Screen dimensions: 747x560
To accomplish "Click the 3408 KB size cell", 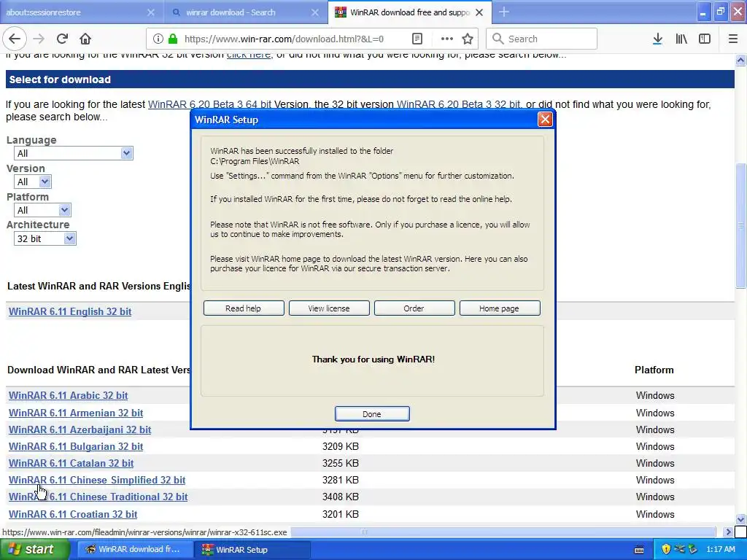I will click(341, 497).
